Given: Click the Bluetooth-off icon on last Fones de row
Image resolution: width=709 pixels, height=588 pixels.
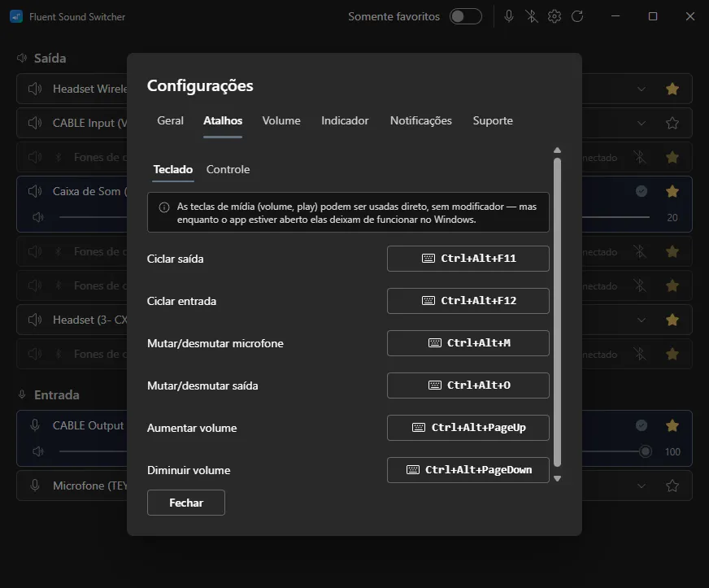Looking at the screenshot, I should [639, 354].
